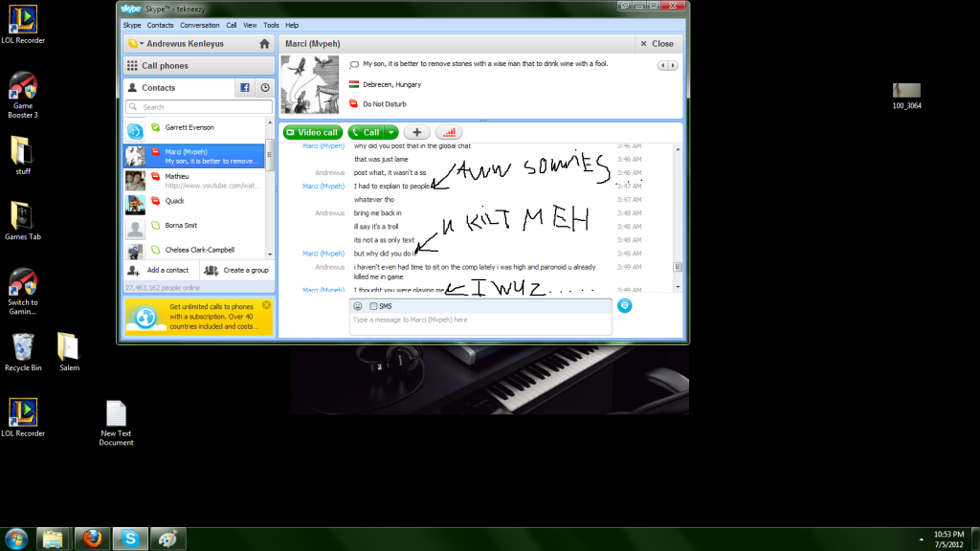Click the contacts Search field

point(199,107)
